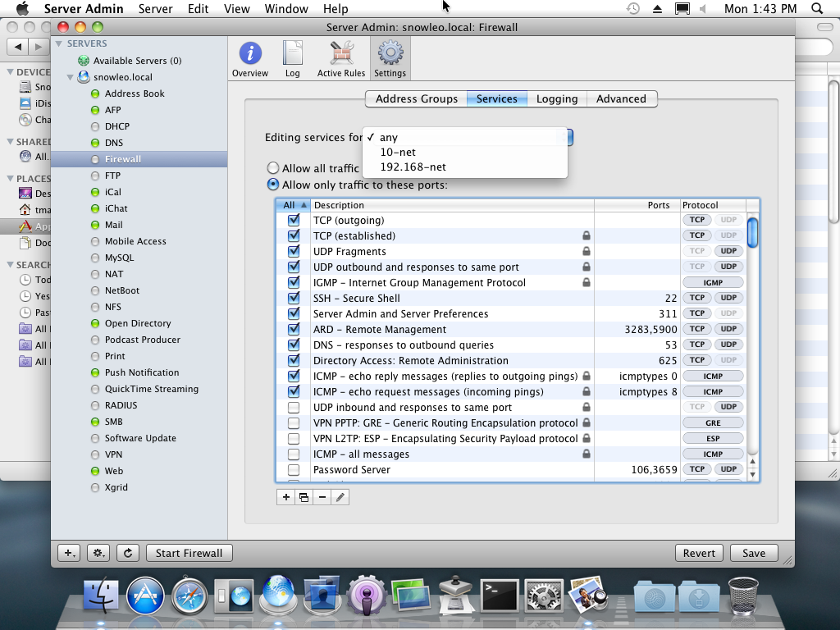Click the services list scrollbar thumb
840x630 pixels.
point(753,232)
